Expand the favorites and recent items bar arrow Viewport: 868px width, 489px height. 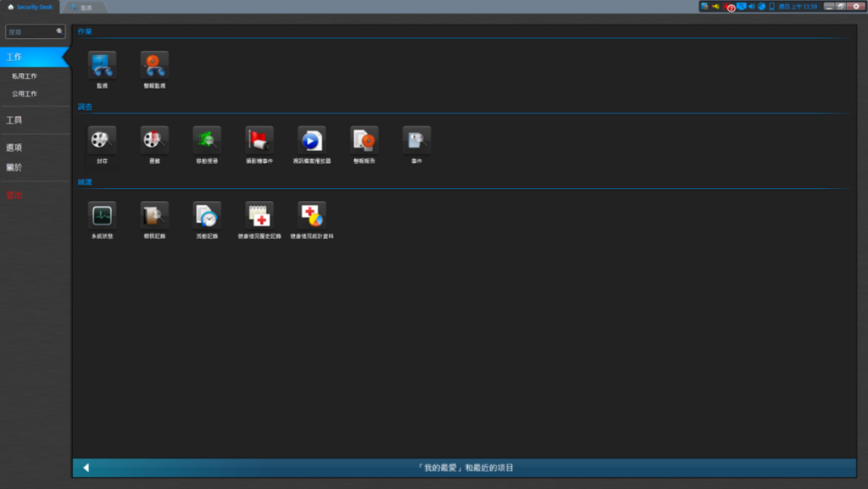86,468
